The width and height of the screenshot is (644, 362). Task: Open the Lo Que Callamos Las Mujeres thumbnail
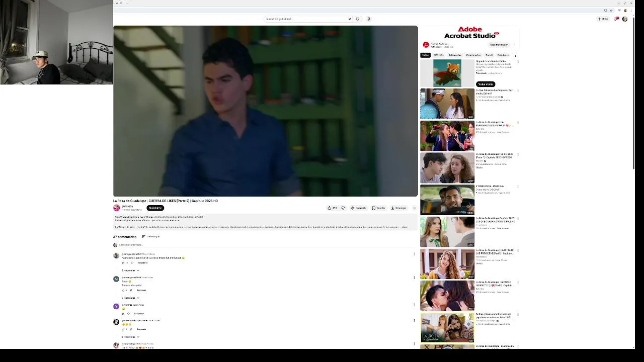(x=447, y=104)
